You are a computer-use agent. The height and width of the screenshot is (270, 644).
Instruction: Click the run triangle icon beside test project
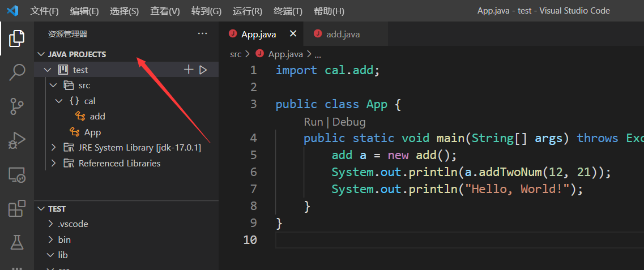click(203, 70)
